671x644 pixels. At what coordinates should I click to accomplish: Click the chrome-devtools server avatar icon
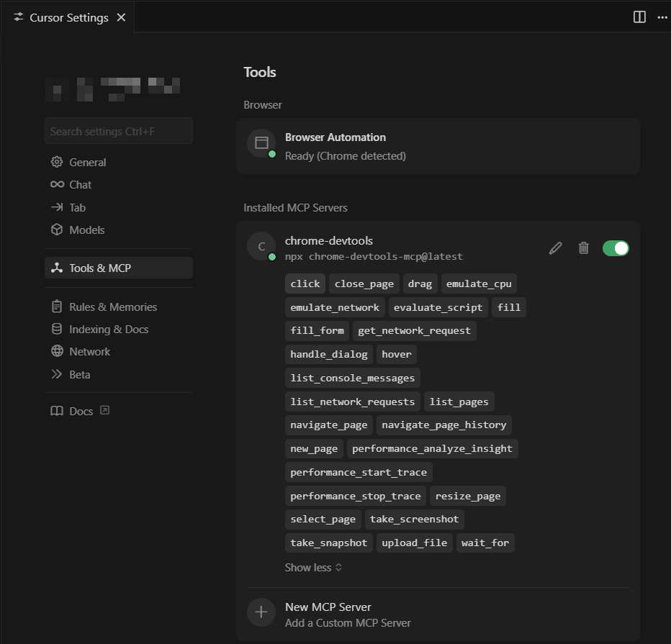click(x=261, y=246)
